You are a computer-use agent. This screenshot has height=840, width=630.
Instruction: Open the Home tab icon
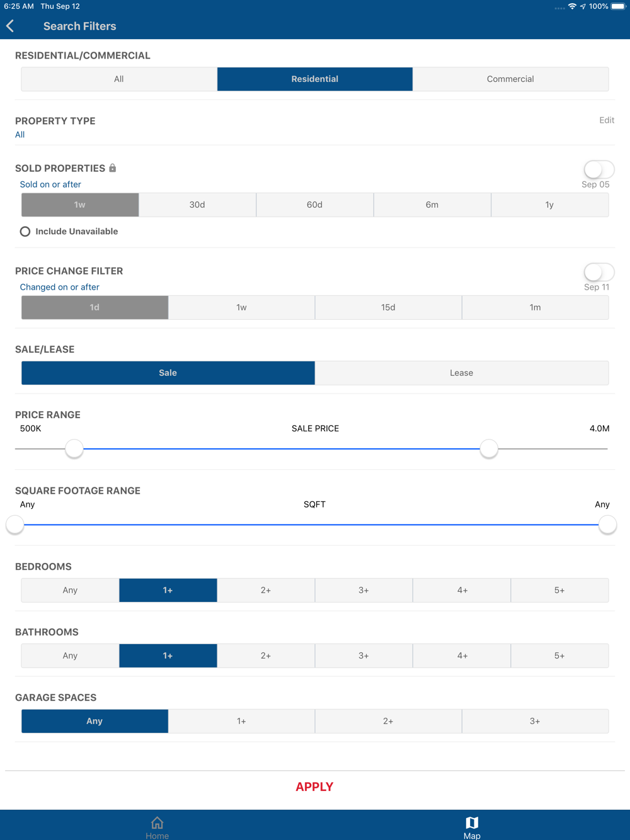click(157, 822)
